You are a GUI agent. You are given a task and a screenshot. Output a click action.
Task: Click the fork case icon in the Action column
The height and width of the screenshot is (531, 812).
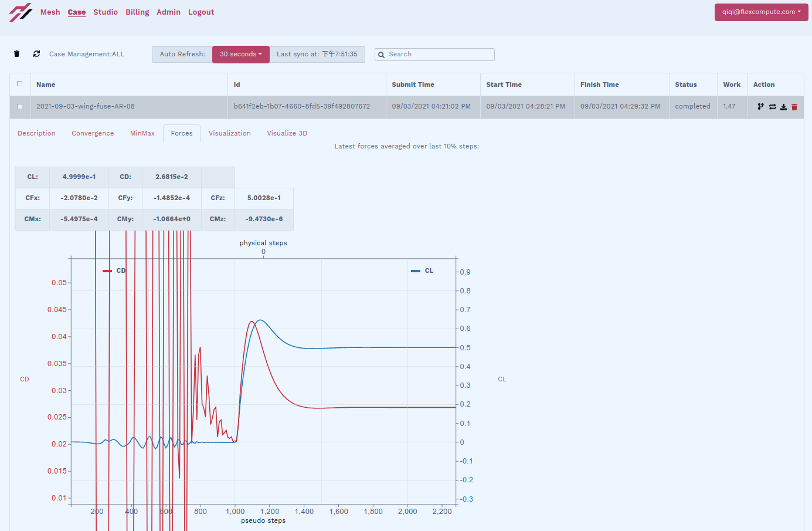760,107
